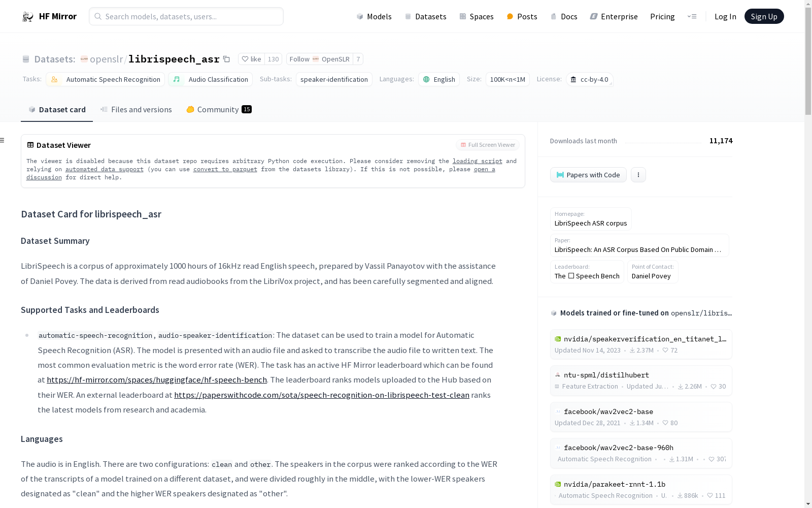
Task: Click the Supported Tasks and Leaderboards heading
Action: (90, 310)
